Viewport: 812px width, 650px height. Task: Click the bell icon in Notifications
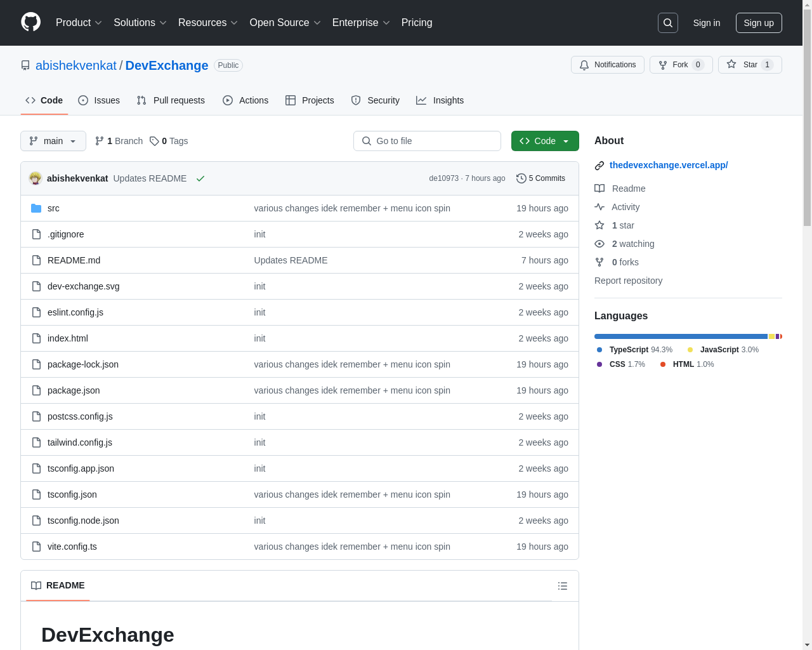point(584,65)
